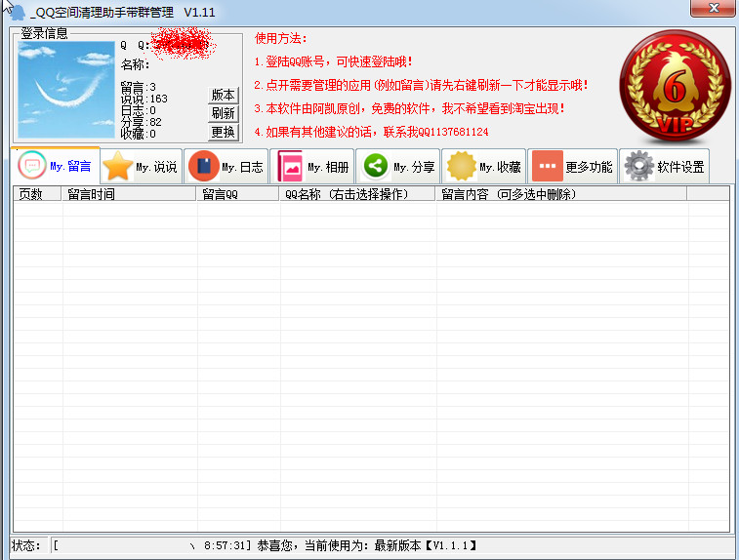This screenshot has height=560, width=739.
Task: Click the QQ penguin title bar icon
Action: point(17,12)
